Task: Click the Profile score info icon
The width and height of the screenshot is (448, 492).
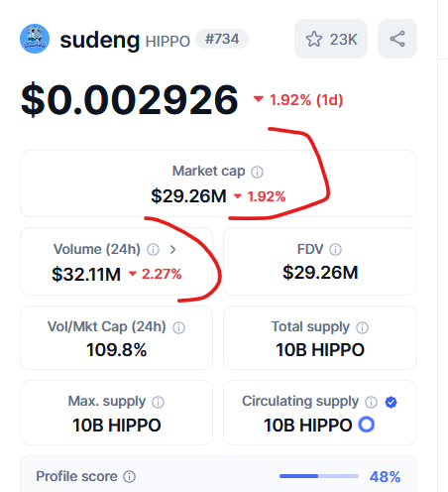Action: 129,477
